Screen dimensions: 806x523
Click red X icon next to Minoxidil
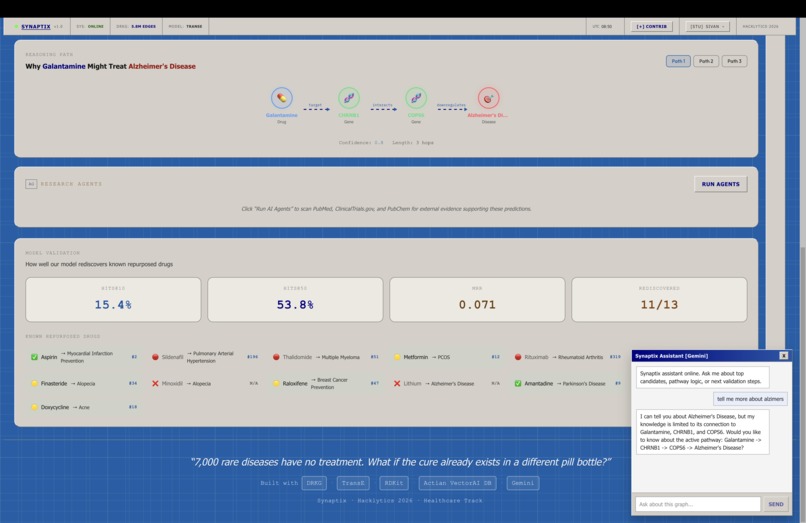155,383
